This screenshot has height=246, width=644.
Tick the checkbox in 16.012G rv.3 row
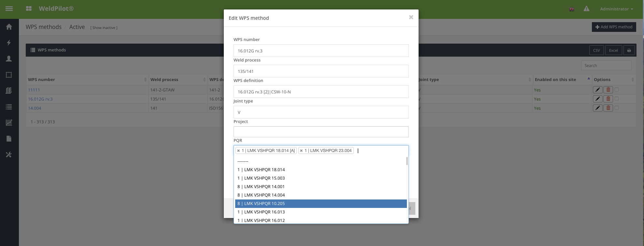(x=617, y=99)
